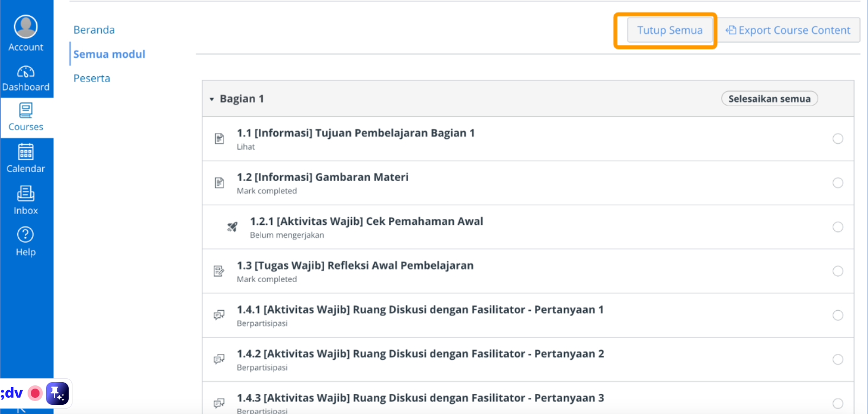Click the Selesaikan semua button
The height and width of the screenshot is (414, 868).
coord(769,98)
